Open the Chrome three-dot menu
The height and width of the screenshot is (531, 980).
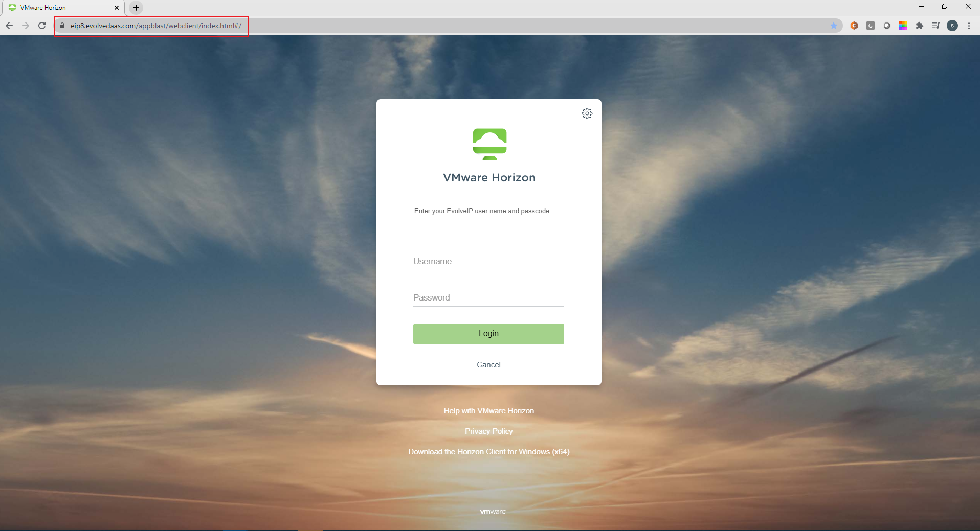pos(969,26)
